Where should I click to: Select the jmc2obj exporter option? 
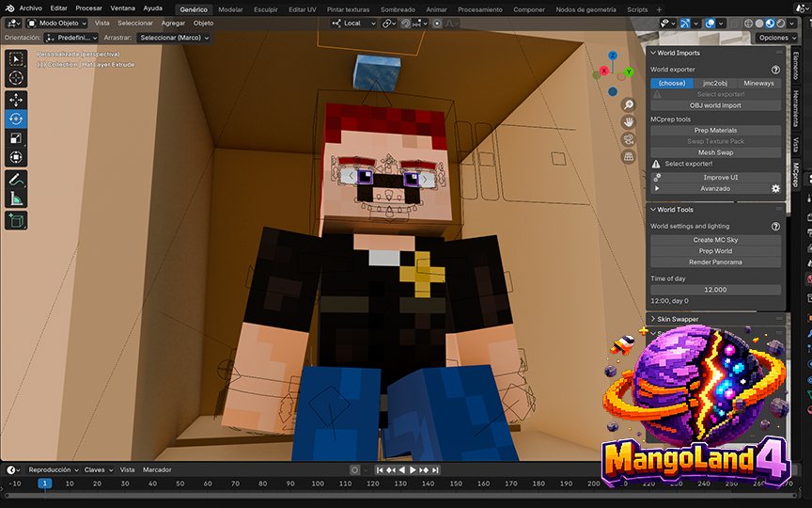[715, 83]
